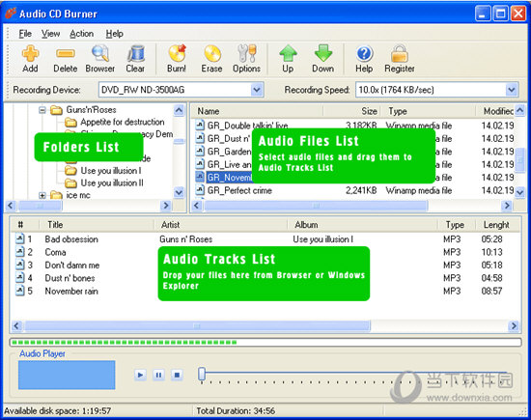Open the Help menu
Screen dimensions: 531x420
[x=115, y=34]
